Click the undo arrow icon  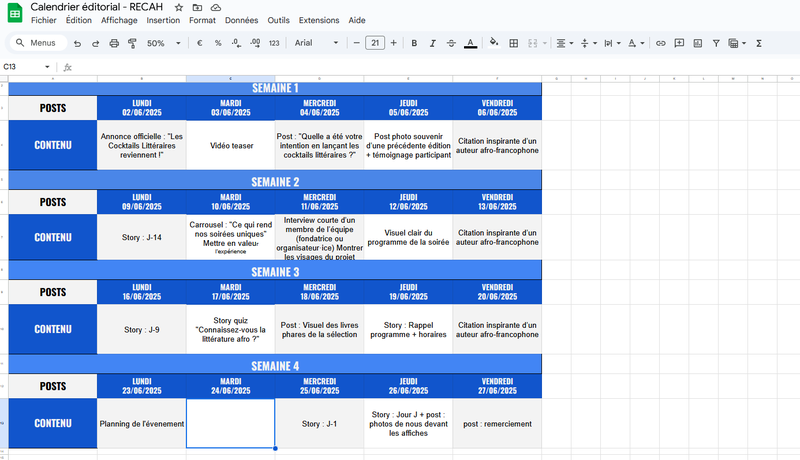click(x=77, y=43)
